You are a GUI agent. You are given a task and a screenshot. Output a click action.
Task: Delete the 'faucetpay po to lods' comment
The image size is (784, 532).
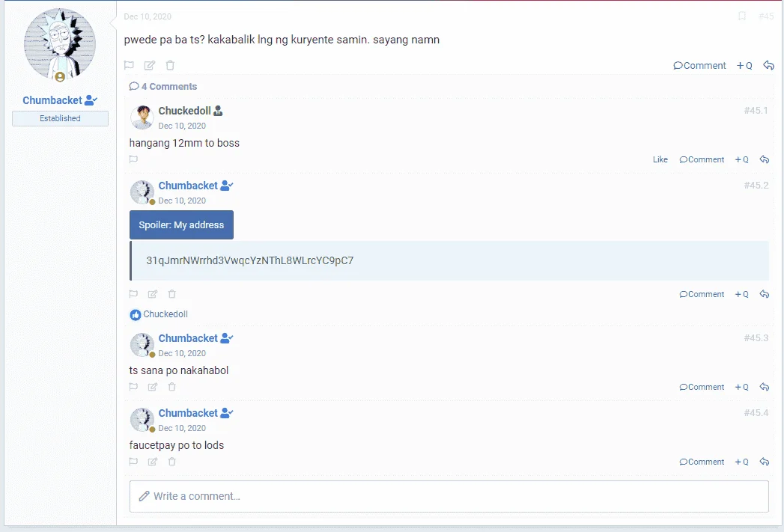pos(172,462)
